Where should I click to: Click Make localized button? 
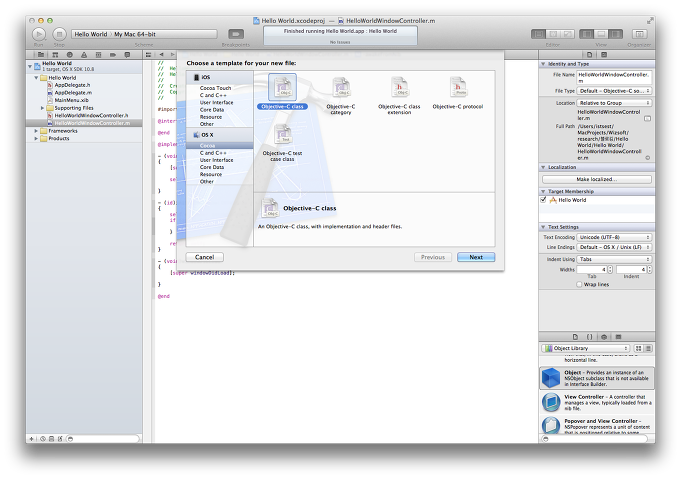(x=597, y=179)
